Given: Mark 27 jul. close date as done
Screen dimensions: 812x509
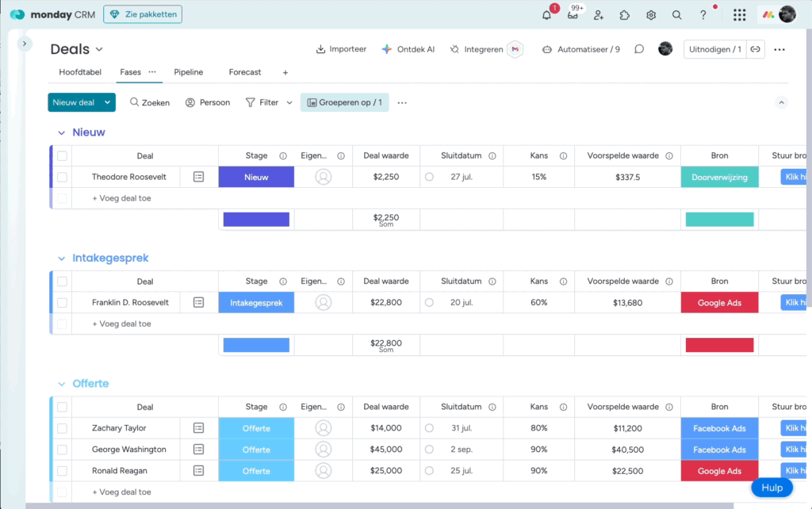Looking at the screenshot, I should coord(429,177).
